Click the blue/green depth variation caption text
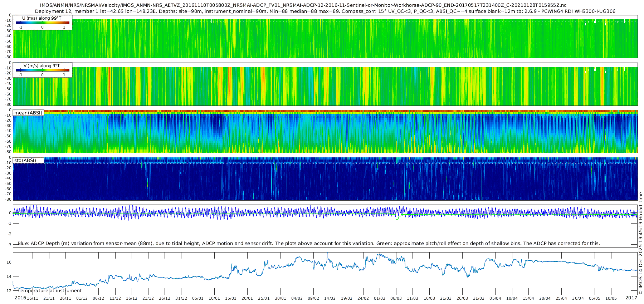Screen dimensions: 644x304 [308, 244]
